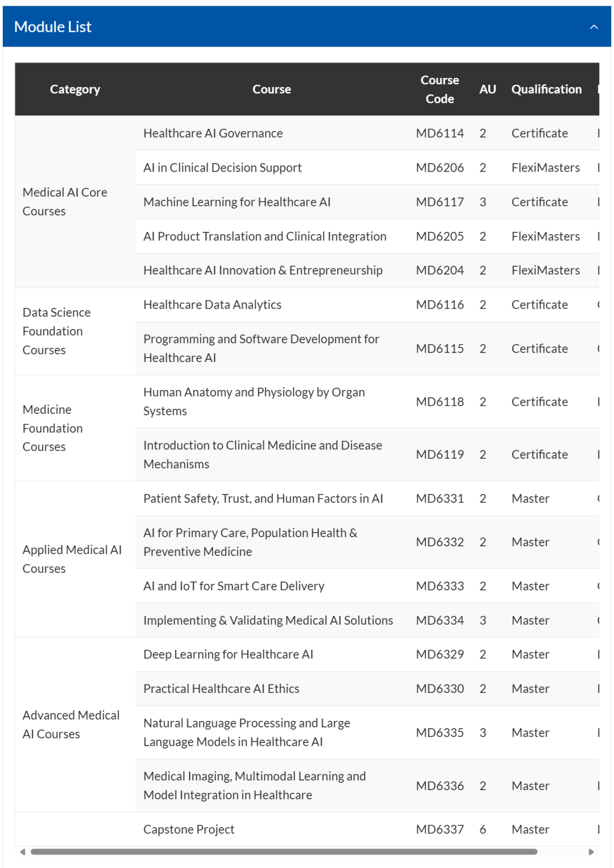Click the MD6334 course code cell
The height and width of the screenshot is (868, 614).
pyautogui.click(x=439, y=620)
